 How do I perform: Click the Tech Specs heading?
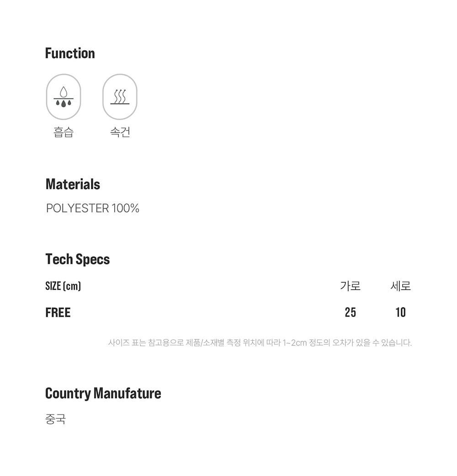click(78, 259)
